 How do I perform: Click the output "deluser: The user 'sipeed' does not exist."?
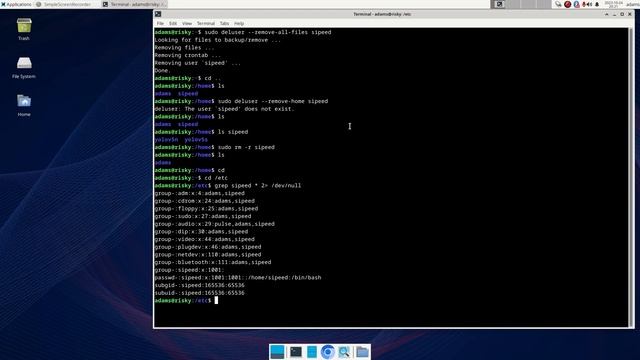224,109
